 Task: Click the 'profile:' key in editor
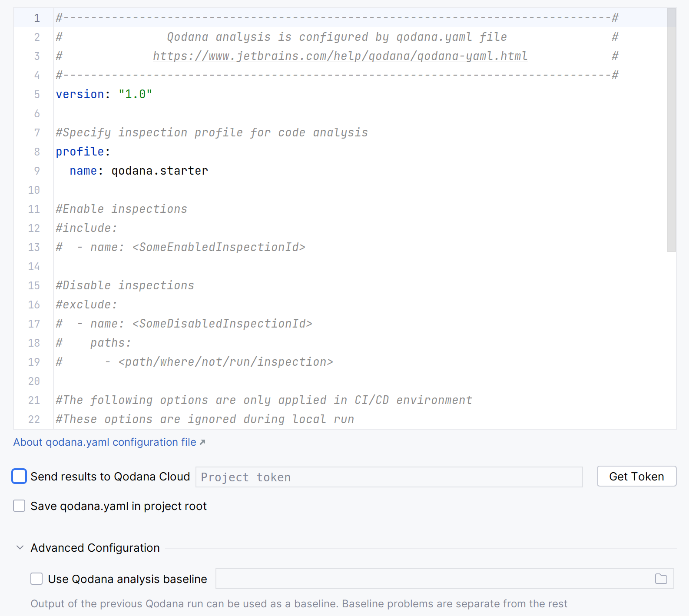point(83,152)
